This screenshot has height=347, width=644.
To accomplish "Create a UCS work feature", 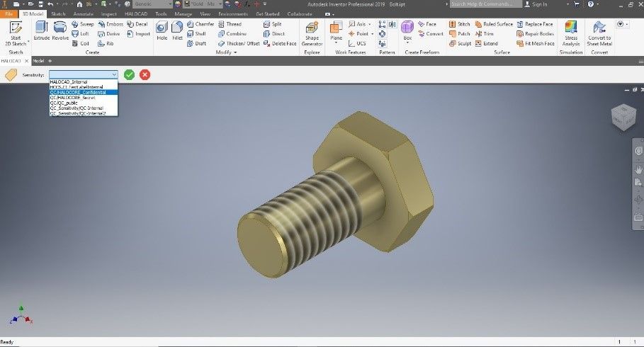I will (357, 43).
